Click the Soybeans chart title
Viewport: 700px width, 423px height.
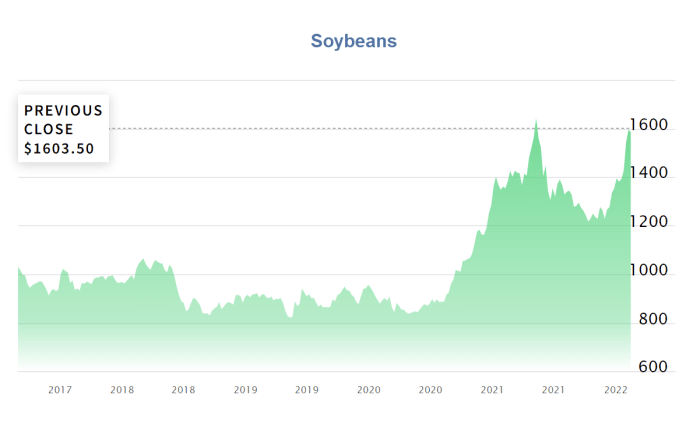pos(353,41)
